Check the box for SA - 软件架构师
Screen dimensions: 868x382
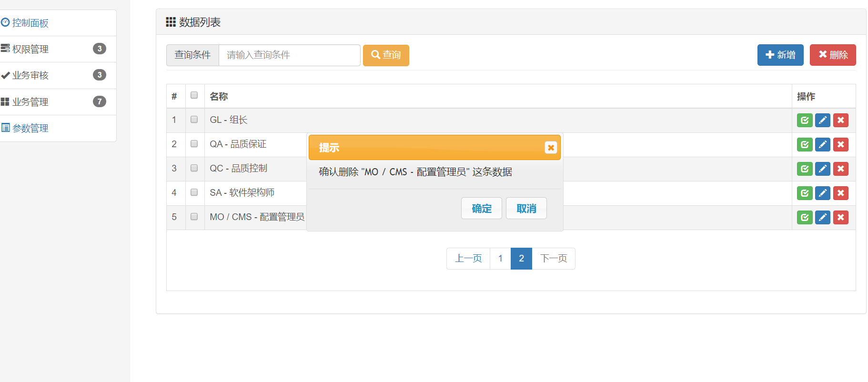pyautogui.click(x=194, y=192)
